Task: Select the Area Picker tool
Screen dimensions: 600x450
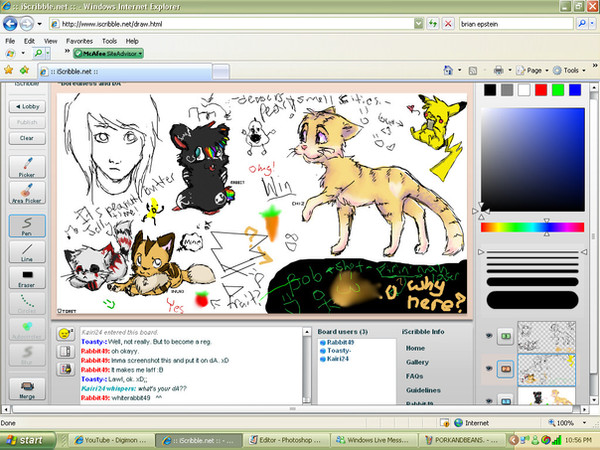Action: coord(27,193)
